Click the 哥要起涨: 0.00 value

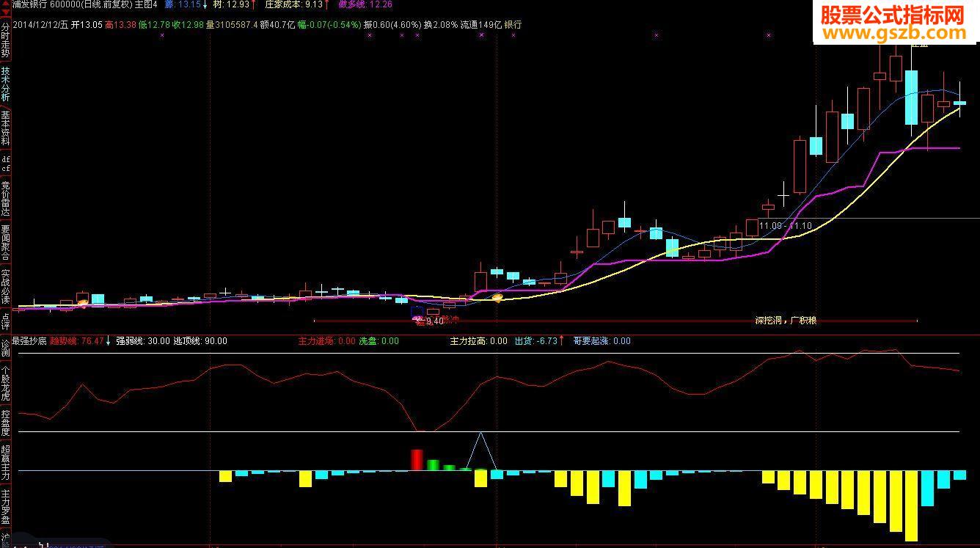(601, 341)
